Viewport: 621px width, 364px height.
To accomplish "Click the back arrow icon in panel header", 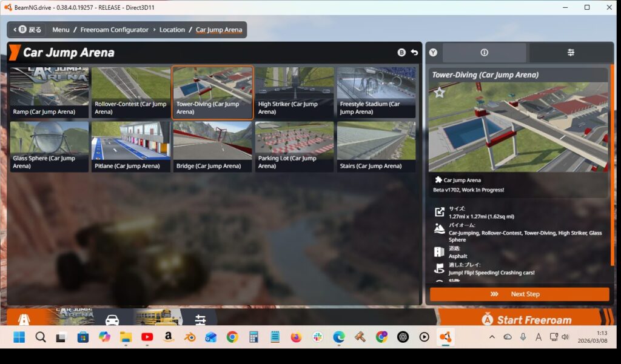I will [414, 53].
